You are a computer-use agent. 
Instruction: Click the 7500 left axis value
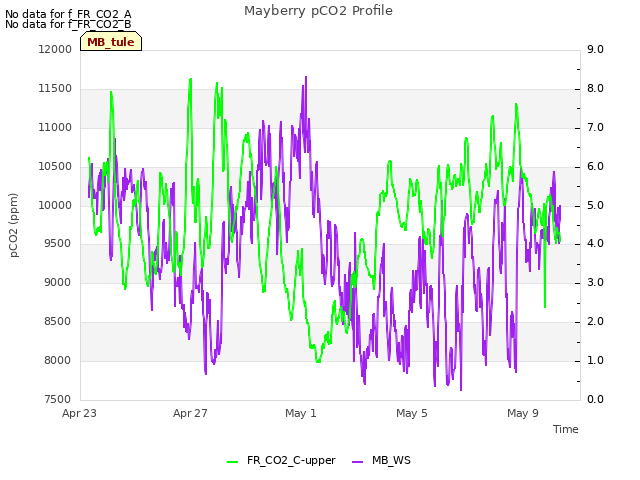(x=57, y=399)
